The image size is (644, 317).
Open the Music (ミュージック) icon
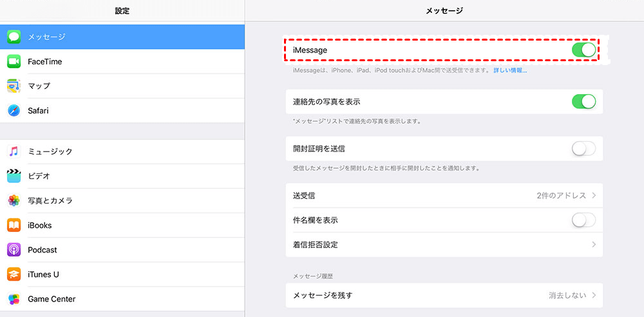click(x=14, y=151)
